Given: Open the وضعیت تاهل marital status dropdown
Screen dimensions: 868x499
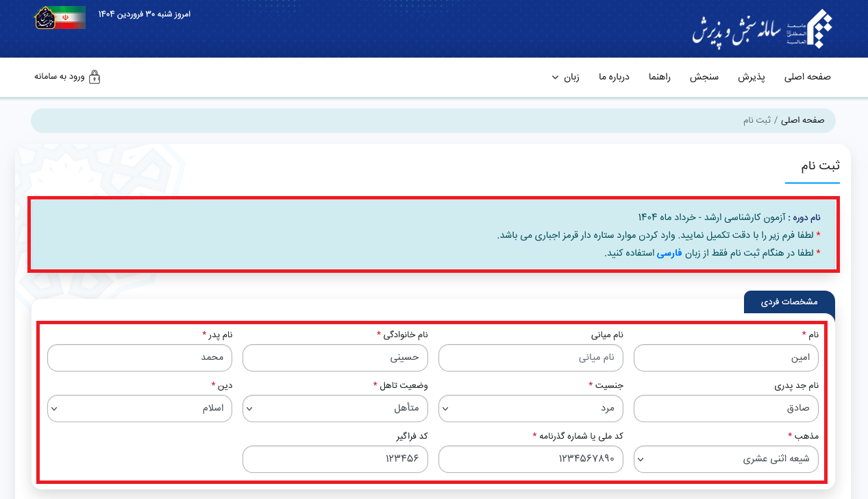Looking at the screenshot, I should (x=335, y=409).
